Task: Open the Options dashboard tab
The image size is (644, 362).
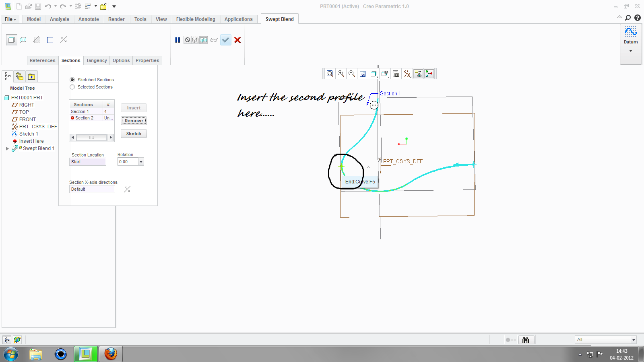Action: (x=121, y=60)
